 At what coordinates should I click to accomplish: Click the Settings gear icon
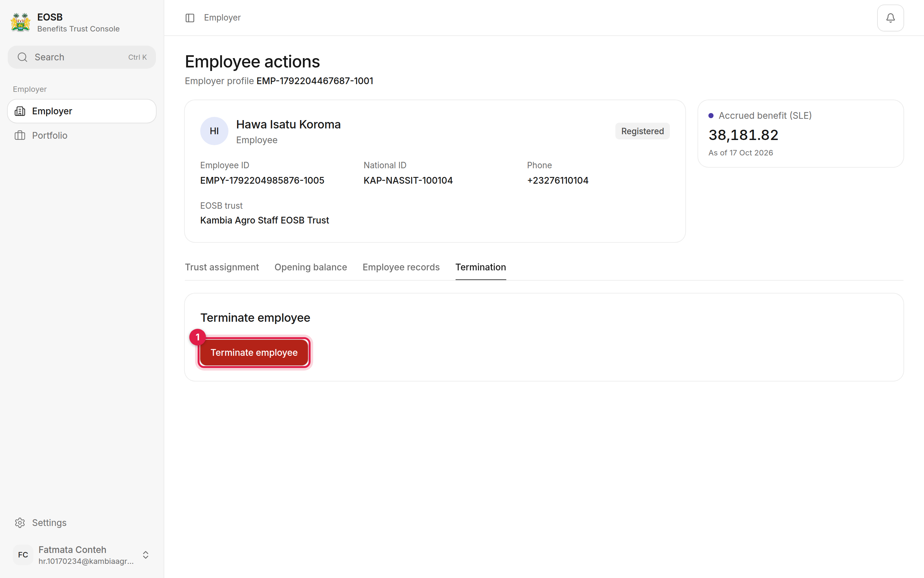[x=20, y=522]
